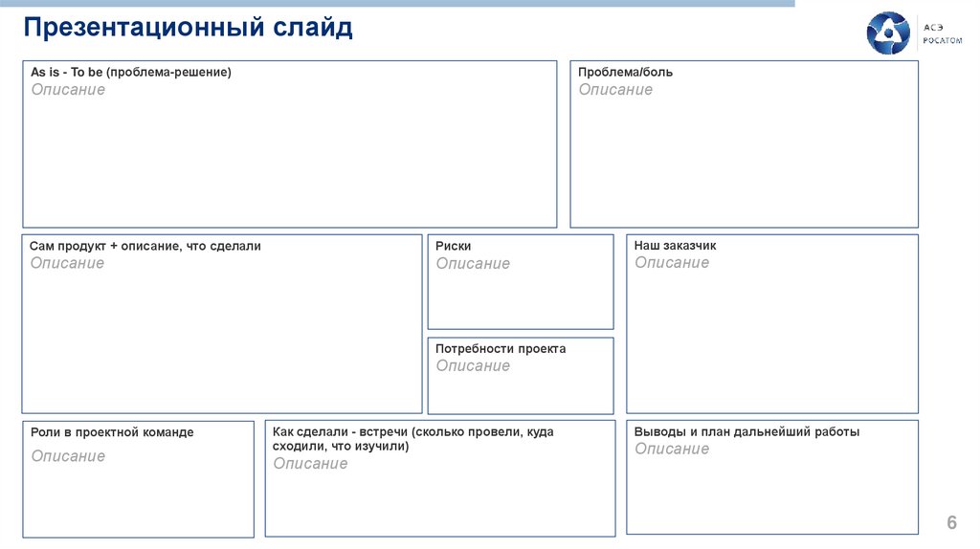
Task: Click "Описание" placeholder under Наш заказчик
Action: [672, 262]
